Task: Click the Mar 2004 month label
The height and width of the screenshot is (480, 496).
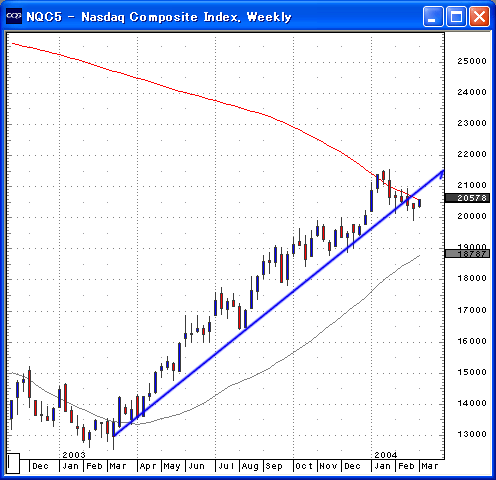Action: click(x=430, y=466)
